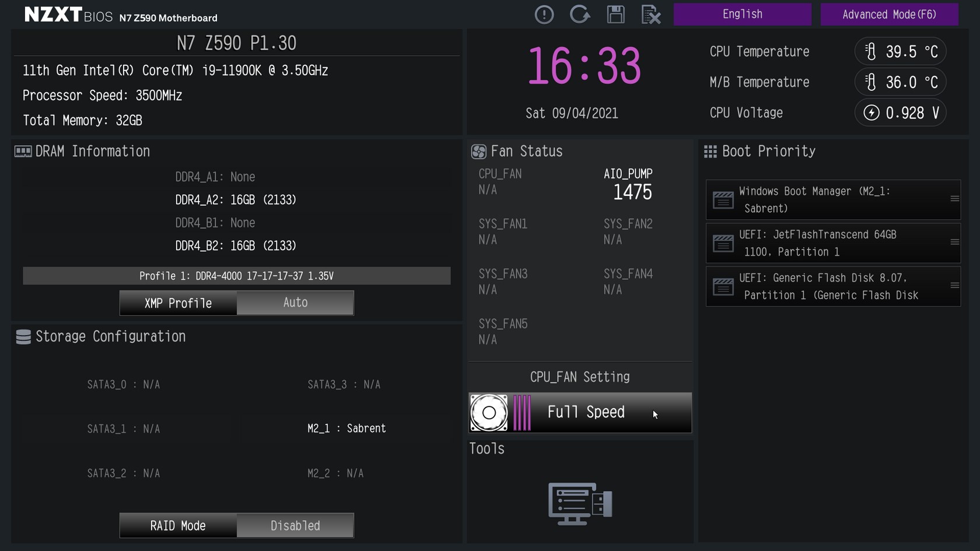Click the Storage Configuration disk stack icon
This screenshot has height=551, width=980.
pos(23,337)
